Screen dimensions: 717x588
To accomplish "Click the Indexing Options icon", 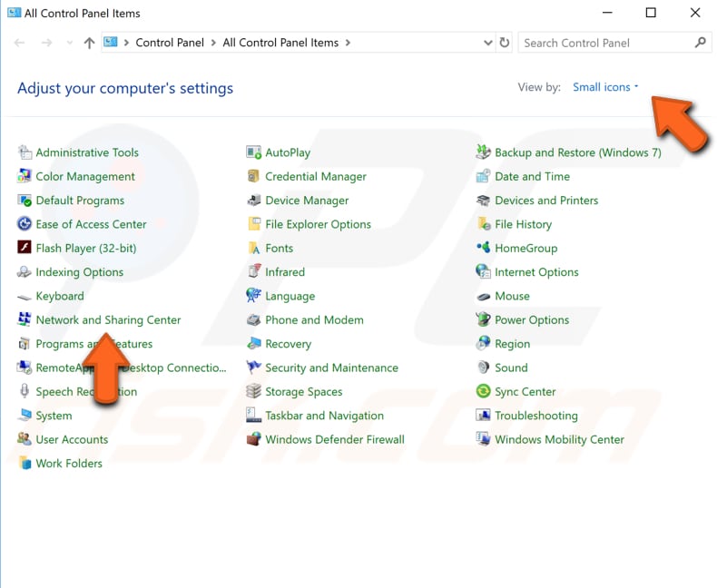I will tap(25, 272).
